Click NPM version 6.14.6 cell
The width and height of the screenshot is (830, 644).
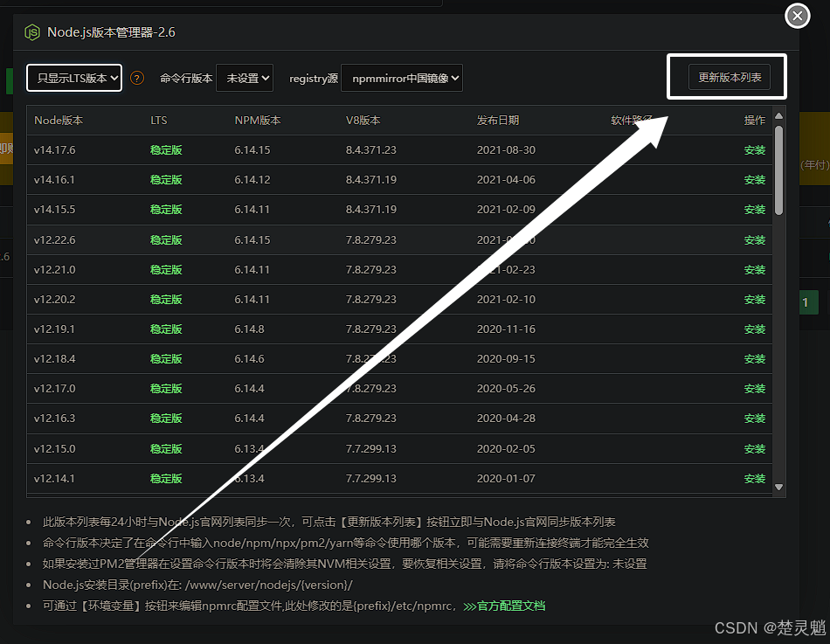249,358
